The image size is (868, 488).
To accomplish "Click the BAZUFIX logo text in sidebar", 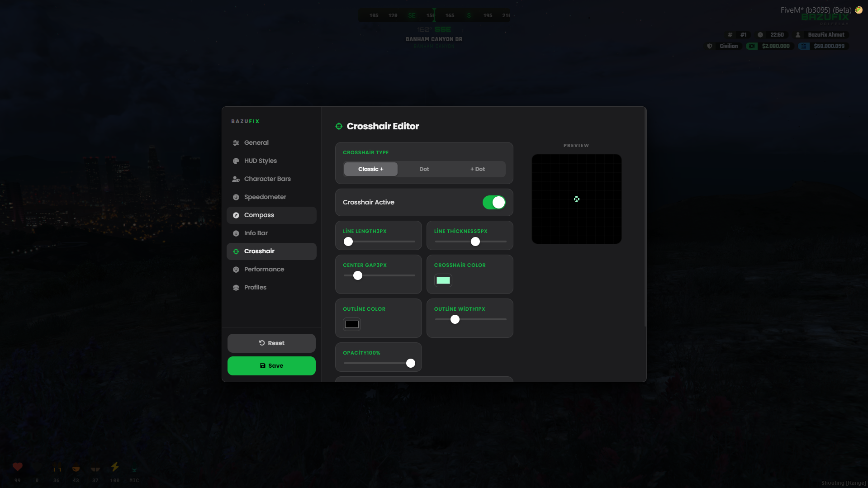I will coord(246,121).
